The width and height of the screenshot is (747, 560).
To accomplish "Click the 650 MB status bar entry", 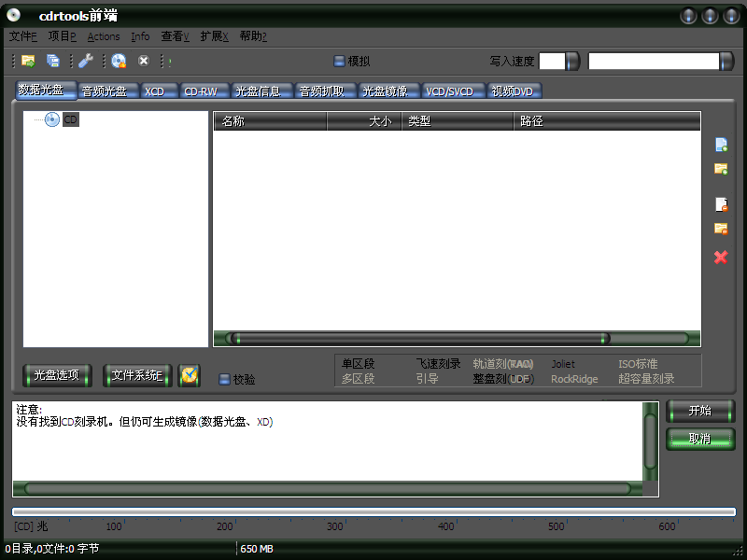I will (257, 549).
